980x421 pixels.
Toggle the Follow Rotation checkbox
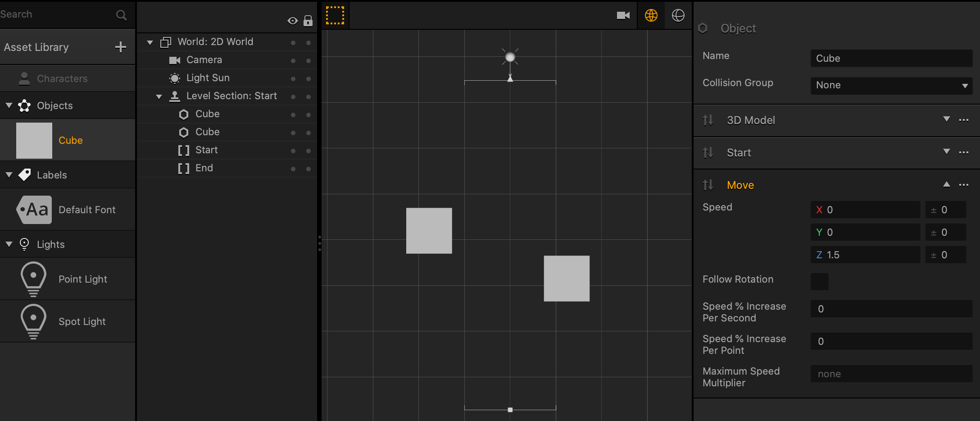pos(819,282)
